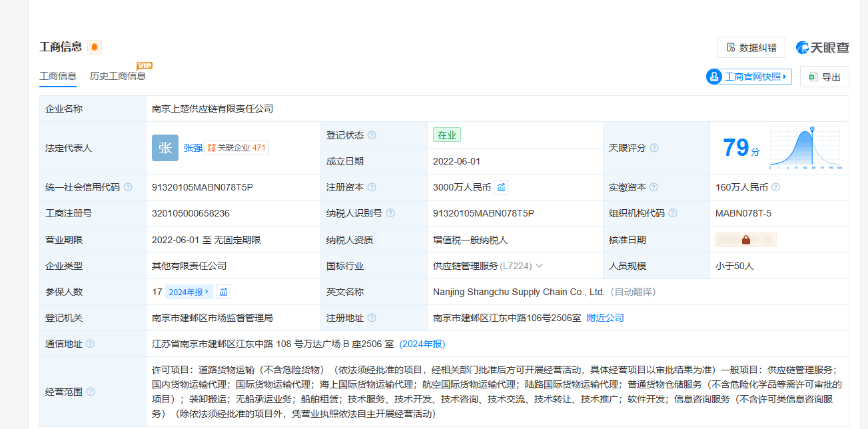Click the orange bell alert icon beside 工商信息
The width and height of the screenshot is (868, 429).
pyautogui.click(x=95, y=47)
